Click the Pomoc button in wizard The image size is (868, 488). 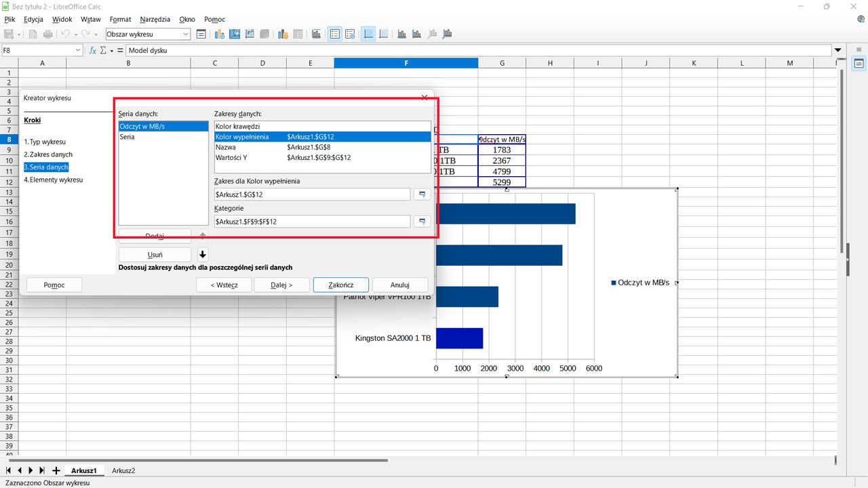click(54, 285)
